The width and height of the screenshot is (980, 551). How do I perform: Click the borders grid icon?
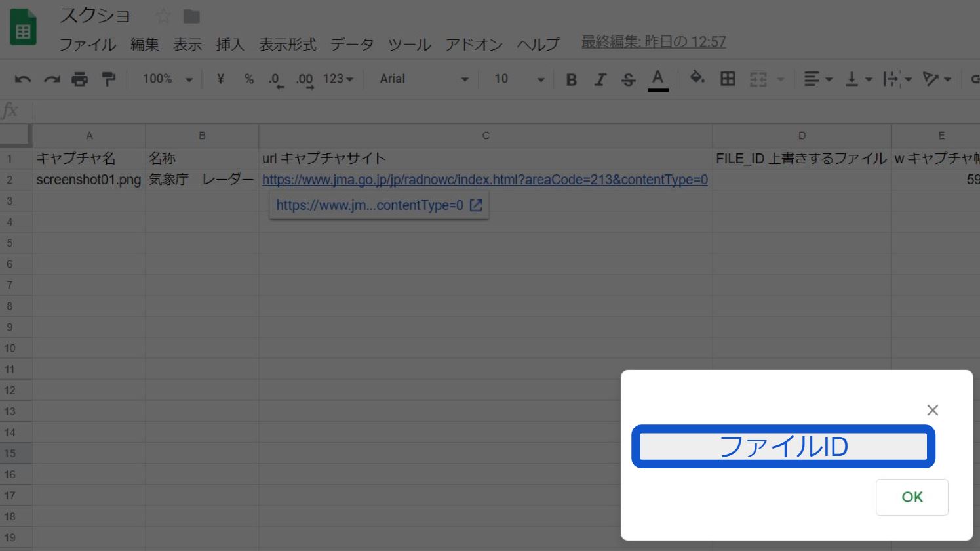pos(728,79)
